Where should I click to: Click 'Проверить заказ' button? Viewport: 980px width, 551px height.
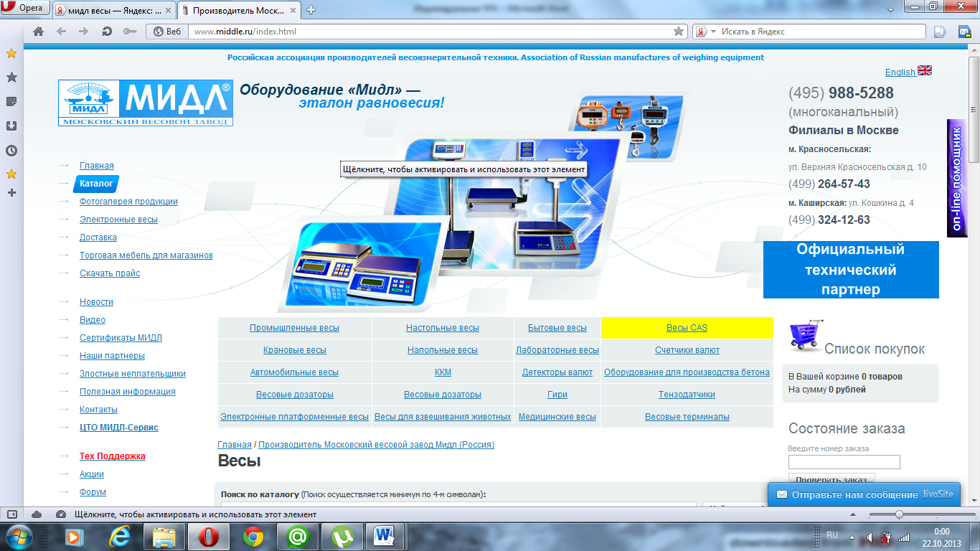(x=831, y=480)
